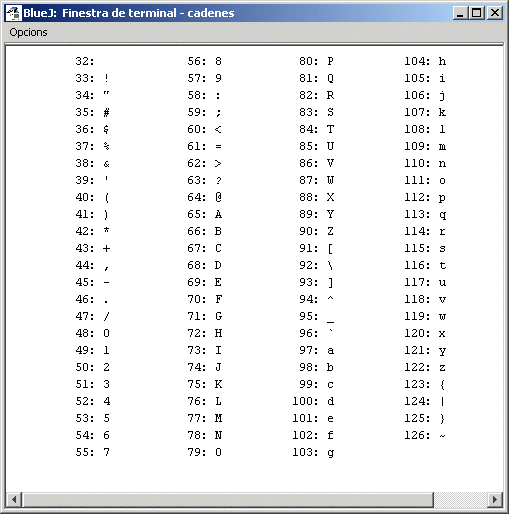The width and height of the screenshot is (509, 514).
Task: Click the horizontal scrollbar thumb
Action: pyautogui.click(x=228, y=499)
